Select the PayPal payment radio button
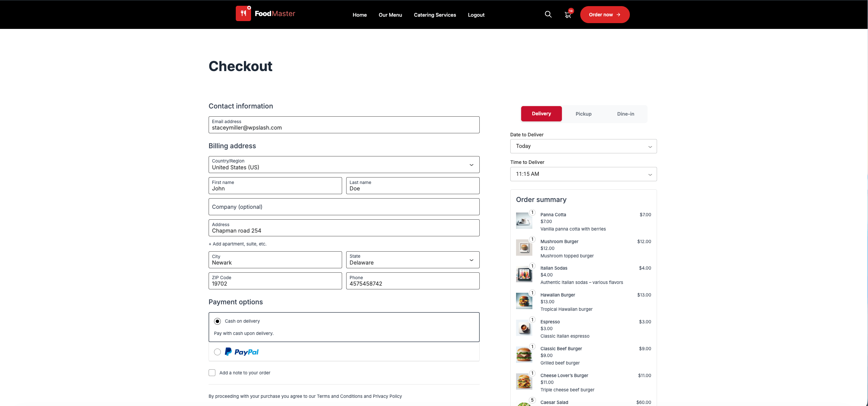Image resolution: width=868 pixels, height=406 pixels. (x=217, y=352)
